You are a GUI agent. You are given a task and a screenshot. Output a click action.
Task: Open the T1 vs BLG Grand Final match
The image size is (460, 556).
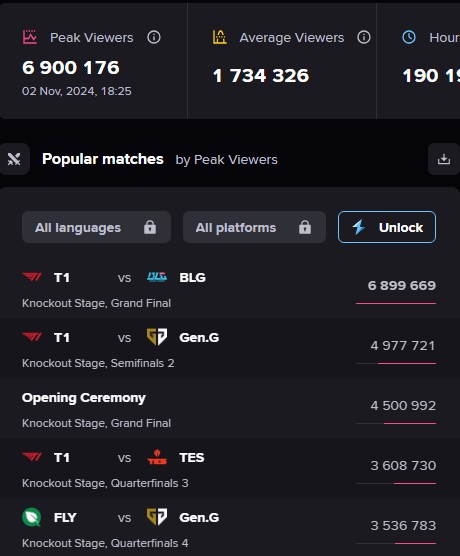[x=230, y=289]
